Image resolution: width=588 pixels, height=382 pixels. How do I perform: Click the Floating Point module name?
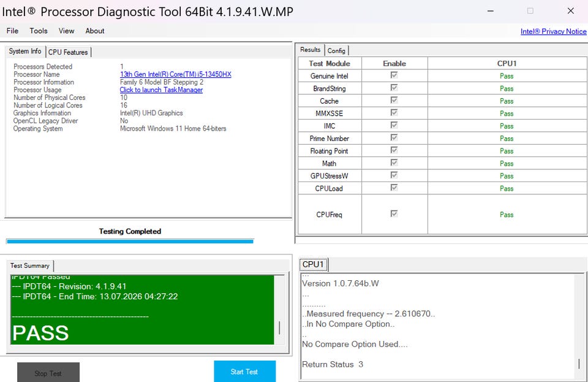coord(330,151)
